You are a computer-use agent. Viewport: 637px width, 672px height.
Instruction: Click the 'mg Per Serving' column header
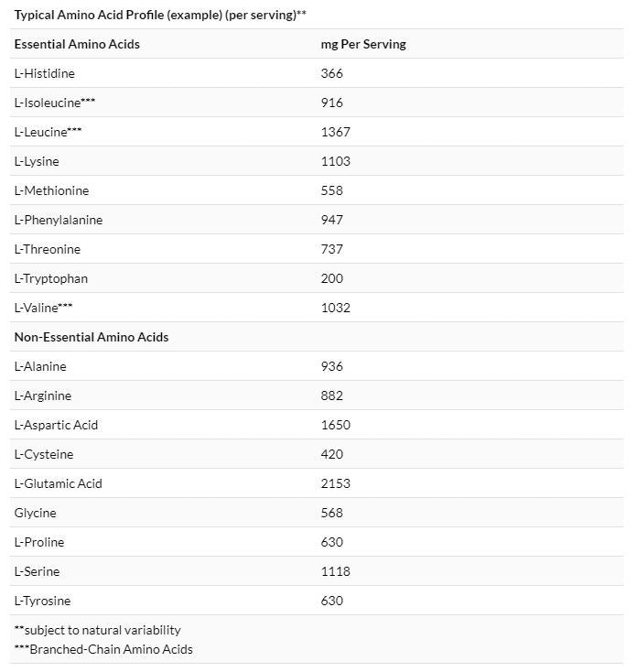(x=363, y=44)
